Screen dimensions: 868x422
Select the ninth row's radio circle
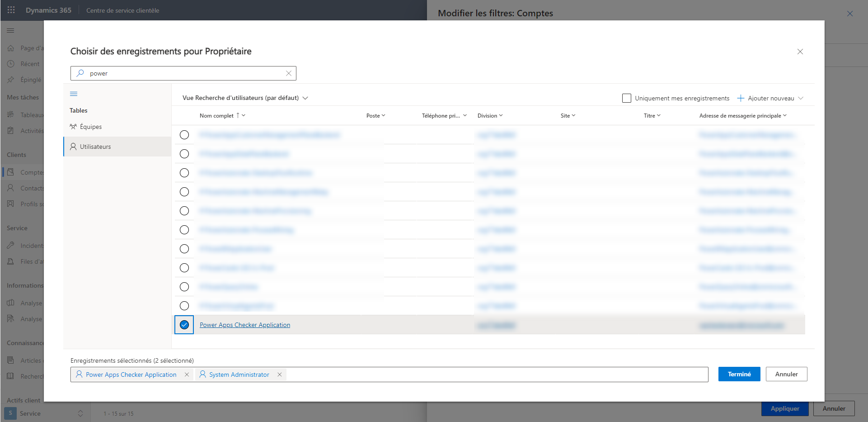click(x=184, y=287)
